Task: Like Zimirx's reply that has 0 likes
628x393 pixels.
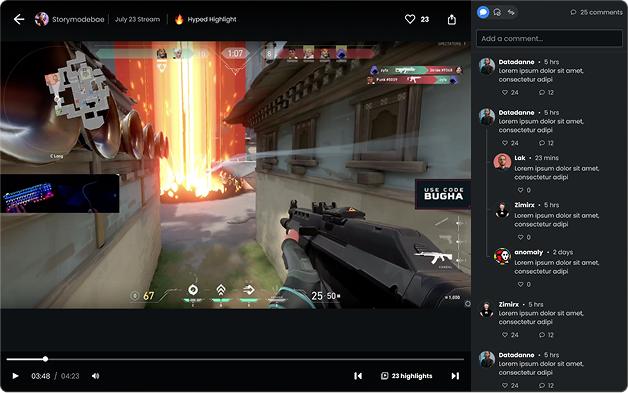Action: tap(520, 237)
